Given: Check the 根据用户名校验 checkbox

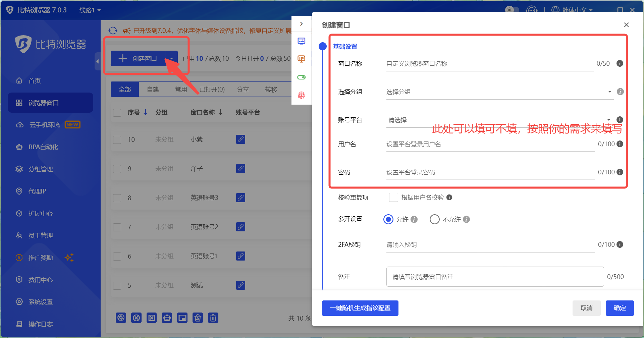Looking at the screenshot, I should click(393, 198).
